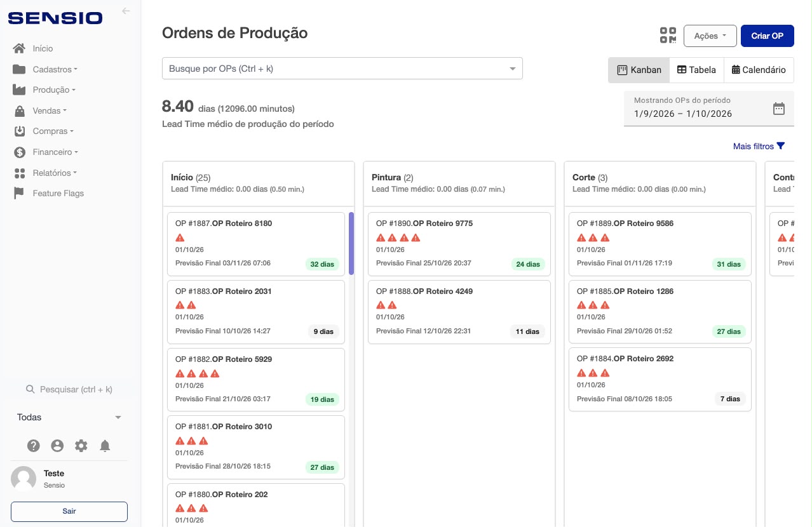
Task: Open the Ações dropdown button
Action: coord(710,36)
